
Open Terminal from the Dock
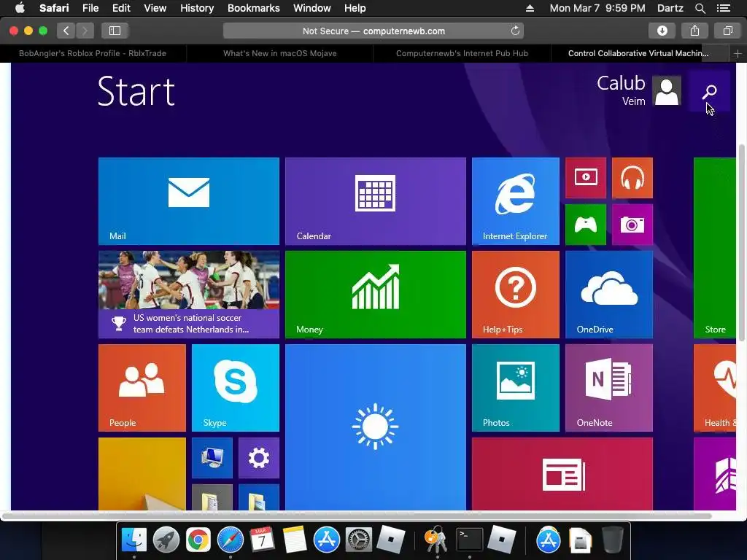point(469,540)
